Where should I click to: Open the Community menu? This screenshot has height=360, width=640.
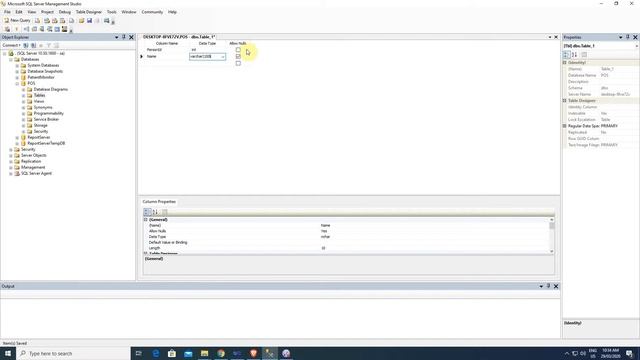pyautogui.click(x=152, y=12)
